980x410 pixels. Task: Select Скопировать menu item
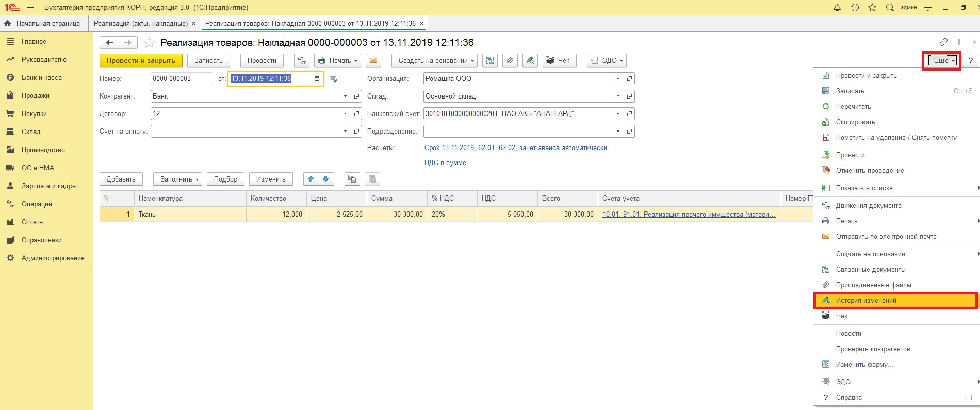click(x=896, y=122)
